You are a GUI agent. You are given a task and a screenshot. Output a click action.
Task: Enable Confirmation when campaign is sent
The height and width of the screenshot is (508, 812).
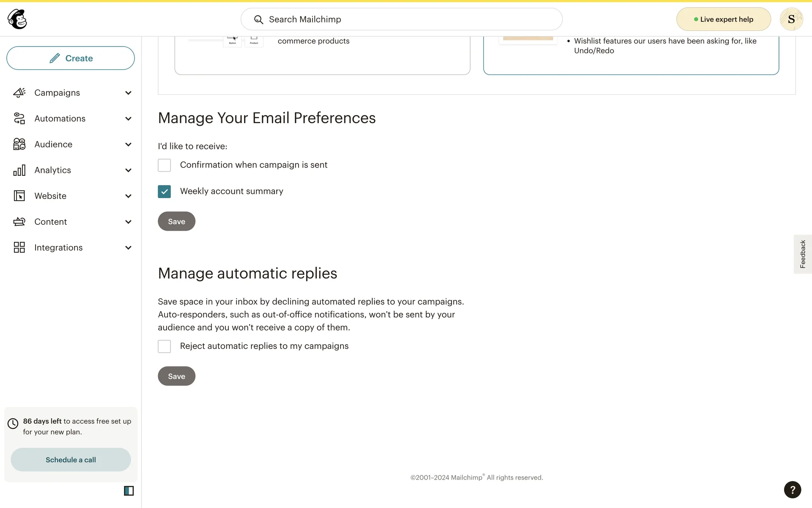point(164,165)
